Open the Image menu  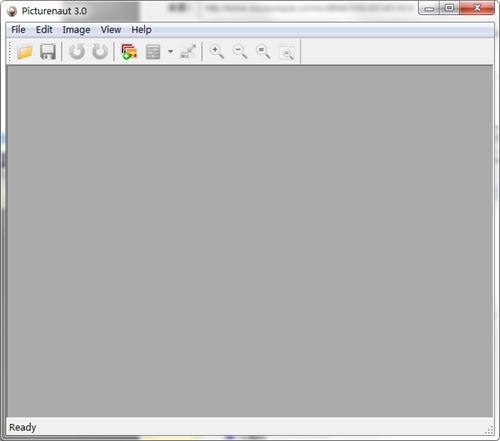pyautogui.click(x=76, y=30)
